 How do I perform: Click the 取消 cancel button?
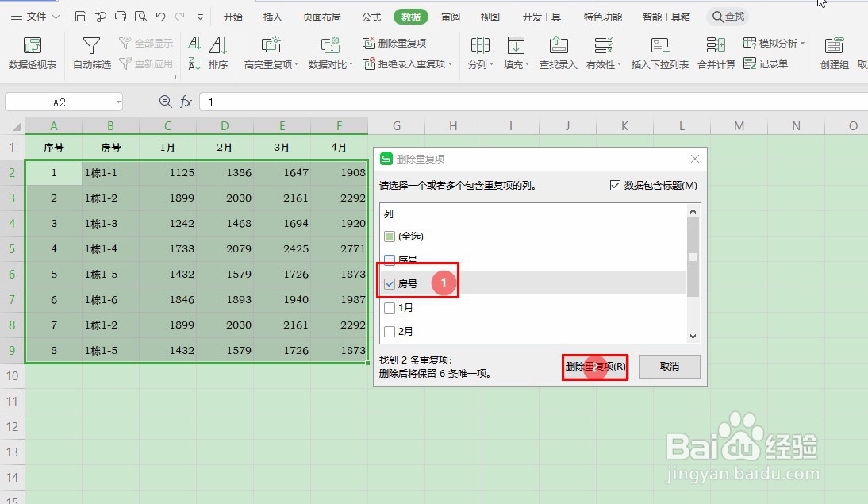pos(668,366)
